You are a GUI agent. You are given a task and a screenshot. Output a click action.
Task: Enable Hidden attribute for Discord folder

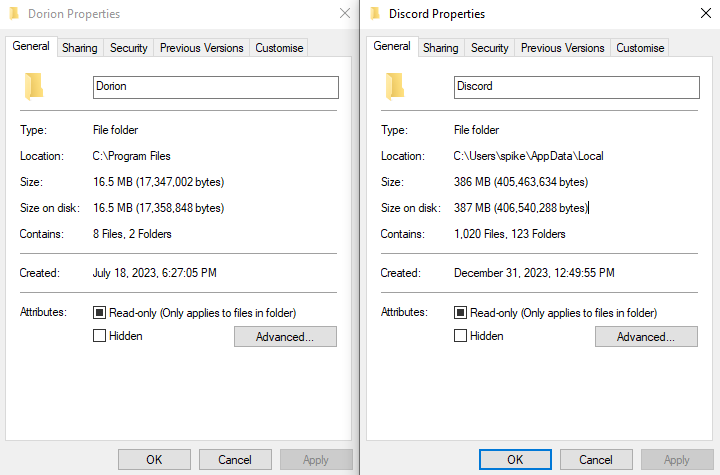tap(460, 336)
